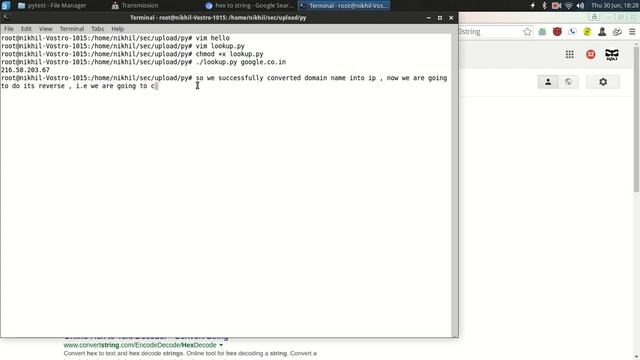Click the terminal title bar text

218,18
